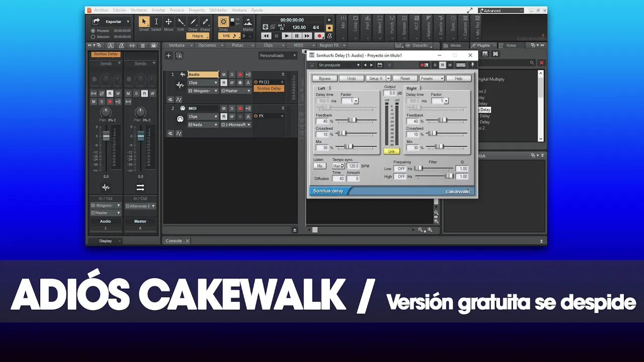Screen dimensions: 644x362
Task: Click the plugin Help button
Action: 458,78
